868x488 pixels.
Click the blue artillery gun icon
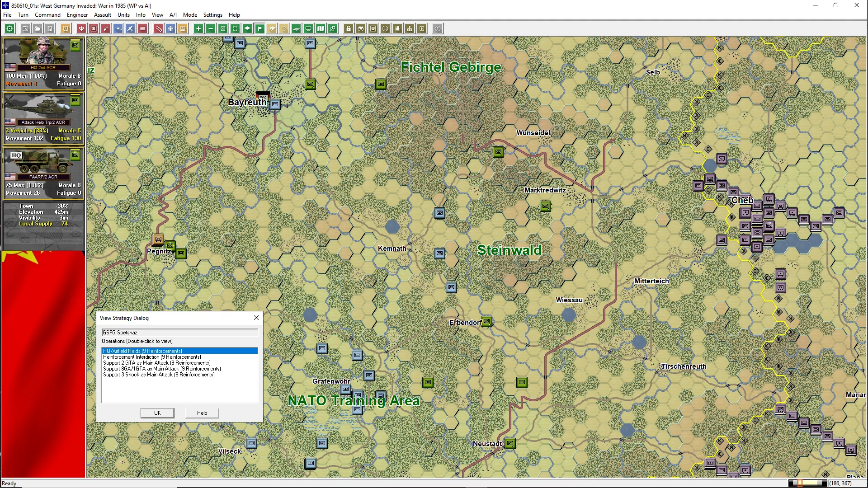pyautogui.click(x=118, y=28)
